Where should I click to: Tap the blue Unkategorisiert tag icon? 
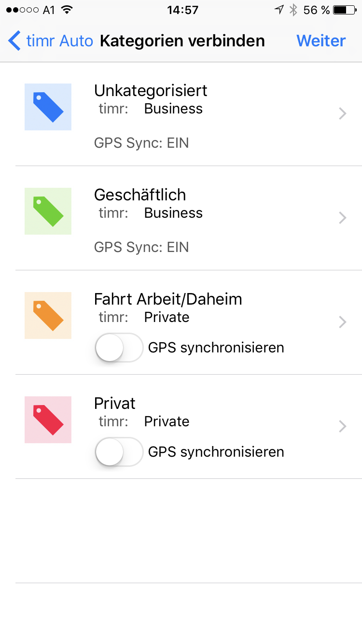[48, 107]
